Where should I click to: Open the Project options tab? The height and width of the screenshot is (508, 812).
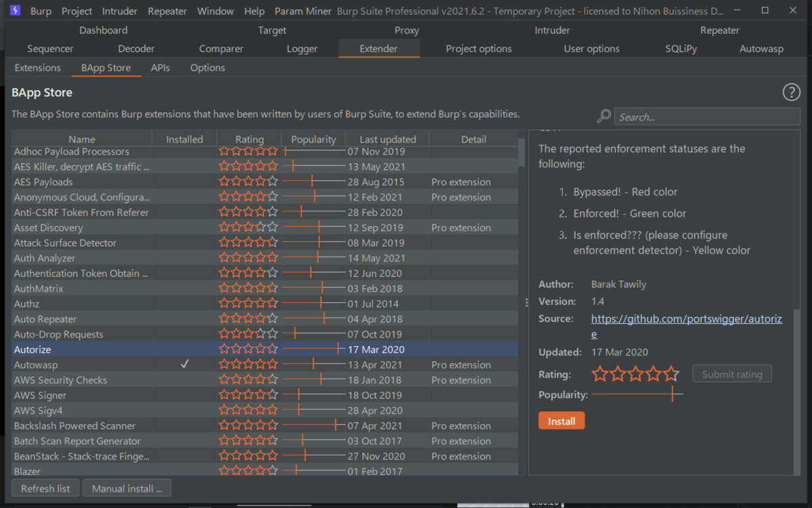coord(478,49)
